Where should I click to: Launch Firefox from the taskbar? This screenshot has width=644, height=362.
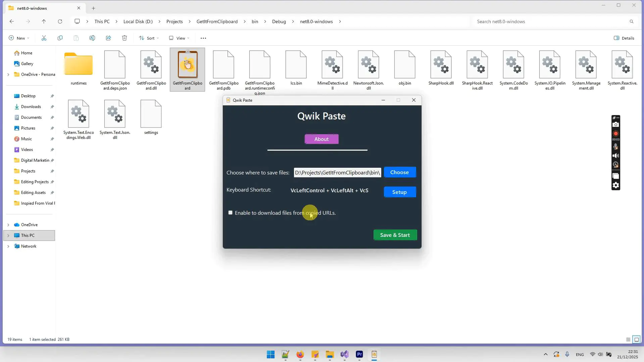pyautogui.click(x=300, y=354)
